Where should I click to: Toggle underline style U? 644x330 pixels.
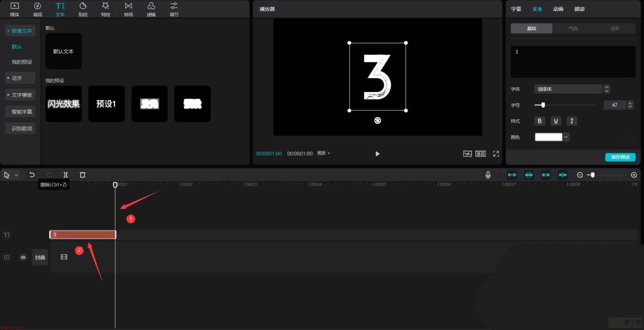click(x=556, y=121)
